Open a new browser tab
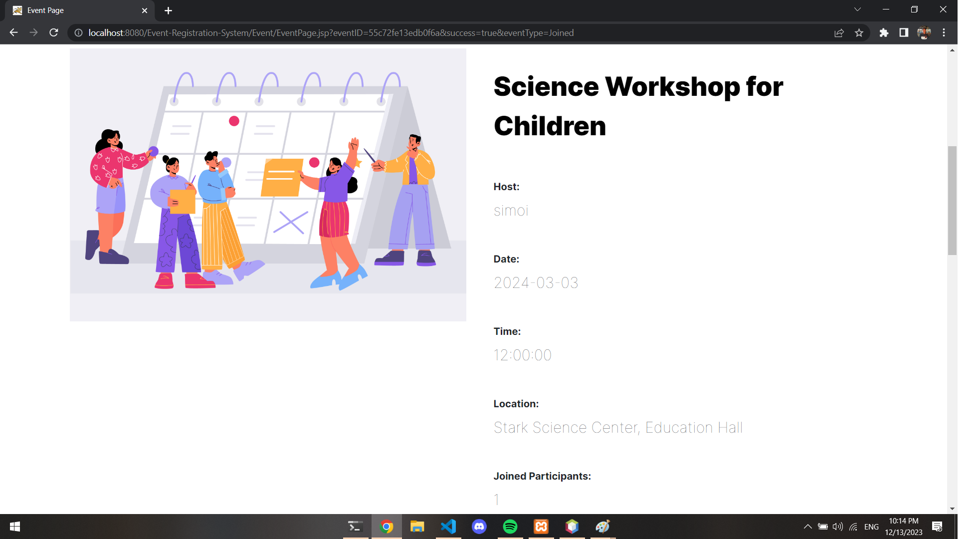 168,10
